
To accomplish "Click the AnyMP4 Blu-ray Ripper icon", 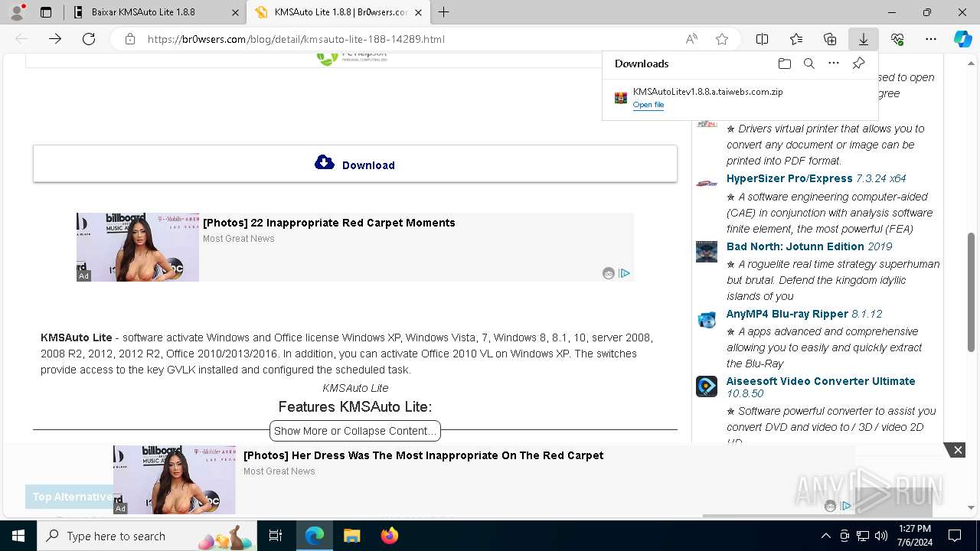I will (x=707, y=319).
